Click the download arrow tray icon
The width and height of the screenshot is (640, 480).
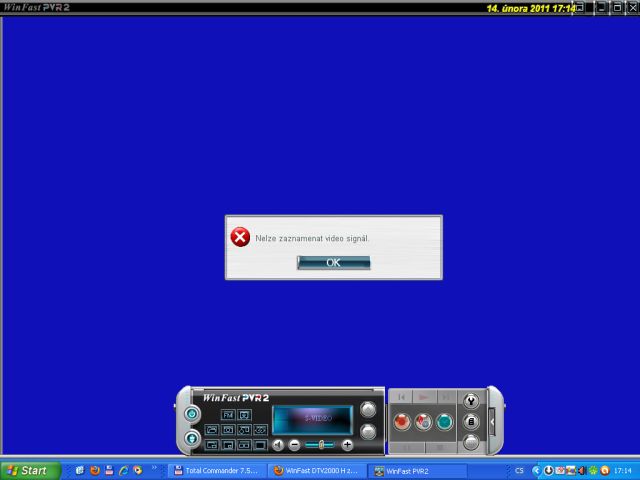click(x=549, y=471)
